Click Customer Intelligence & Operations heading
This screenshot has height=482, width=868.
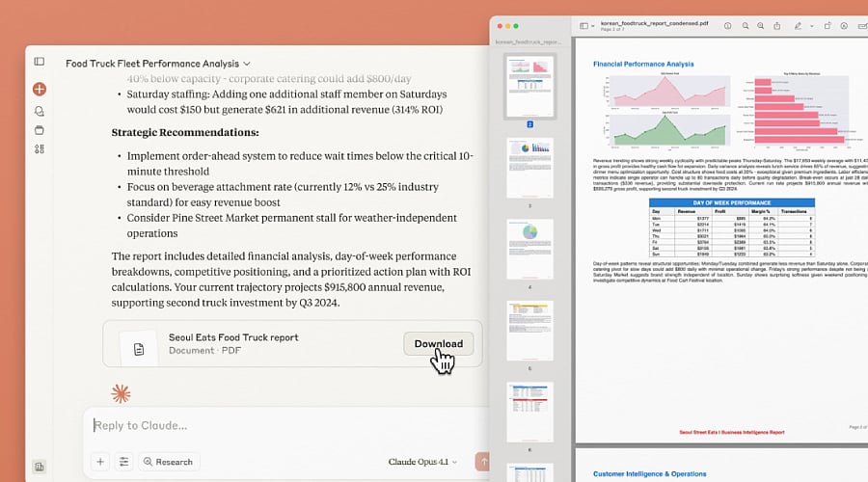[649, 474]
